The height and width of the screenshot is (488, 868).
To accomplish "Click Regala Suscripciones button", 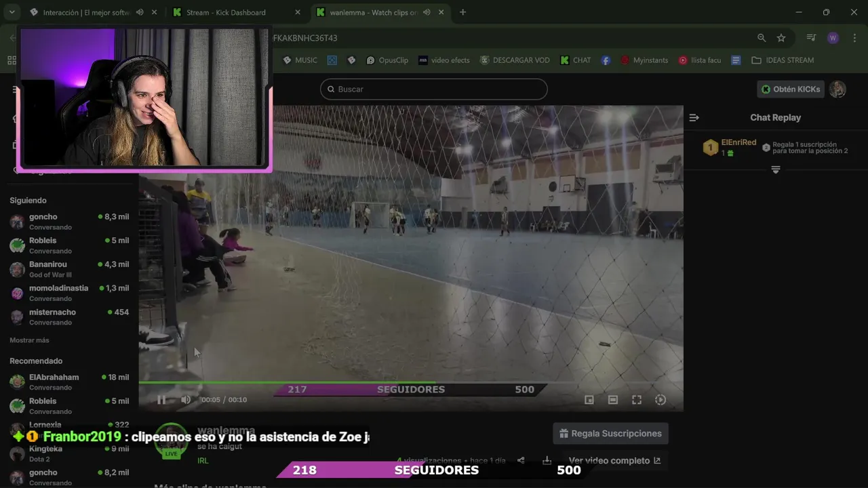I will point(610,434).
